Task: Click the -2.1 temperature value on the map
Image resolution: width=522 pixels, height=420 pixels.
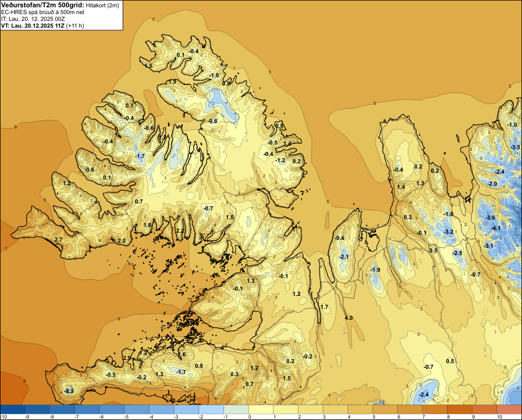Action: tap(343, 257)
